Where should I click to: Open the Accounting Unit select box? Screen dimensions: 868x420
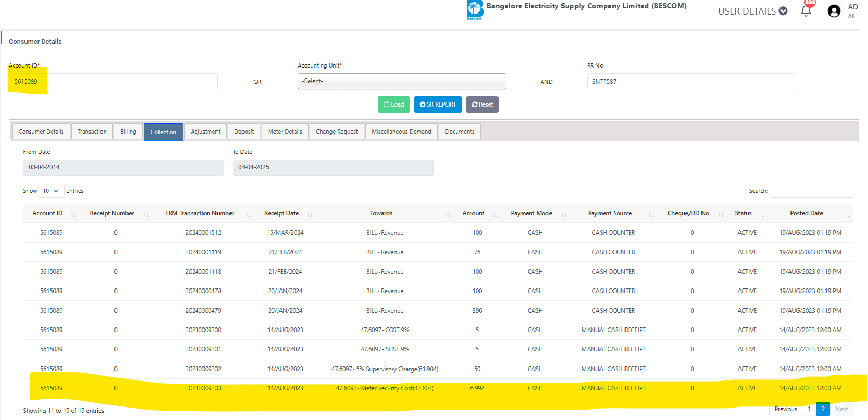[x=402, y=81]
